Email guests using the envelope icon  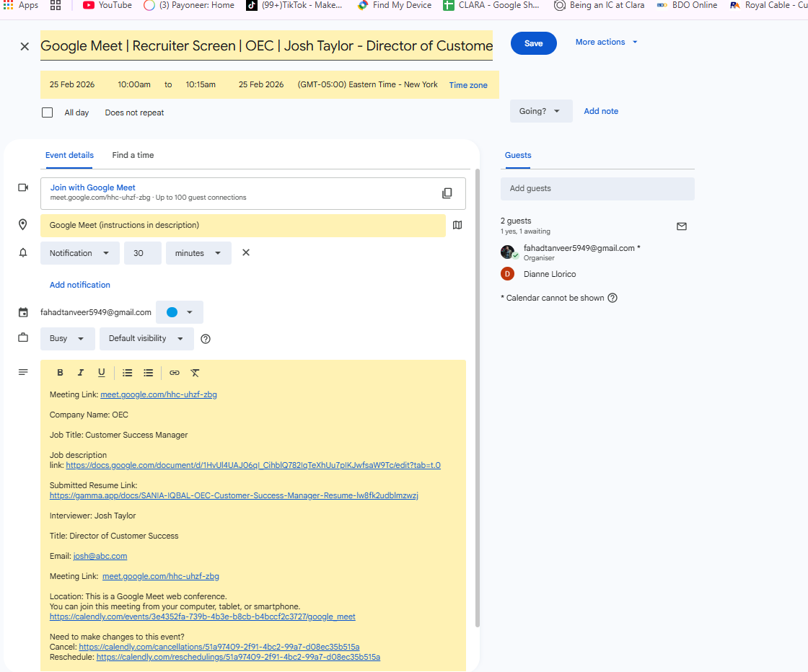(x=681, y=226)
